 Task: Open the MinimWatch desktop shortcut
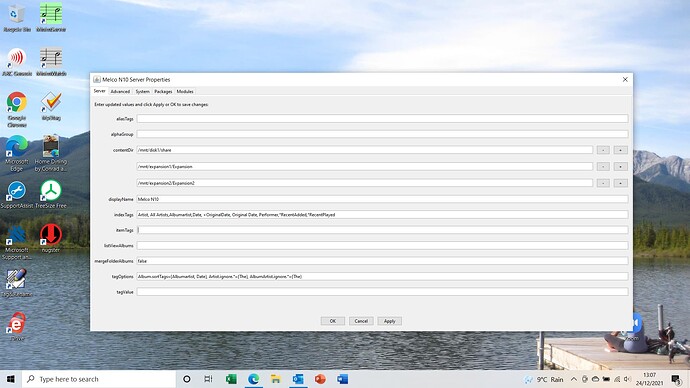51,62
